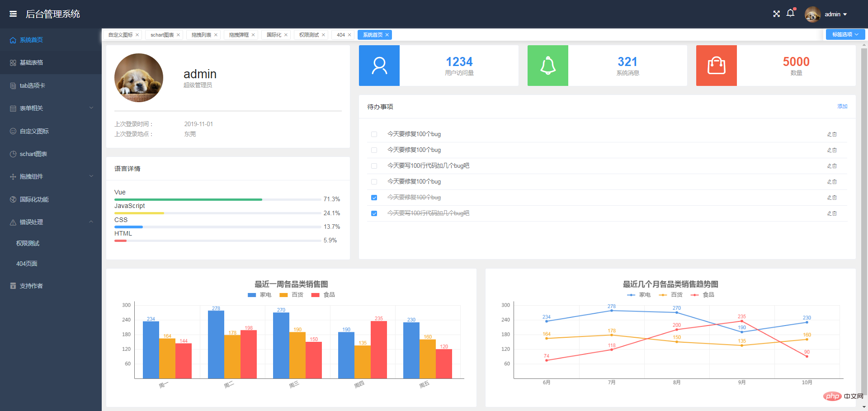Click the red shopping bag icon

point(716,66)
